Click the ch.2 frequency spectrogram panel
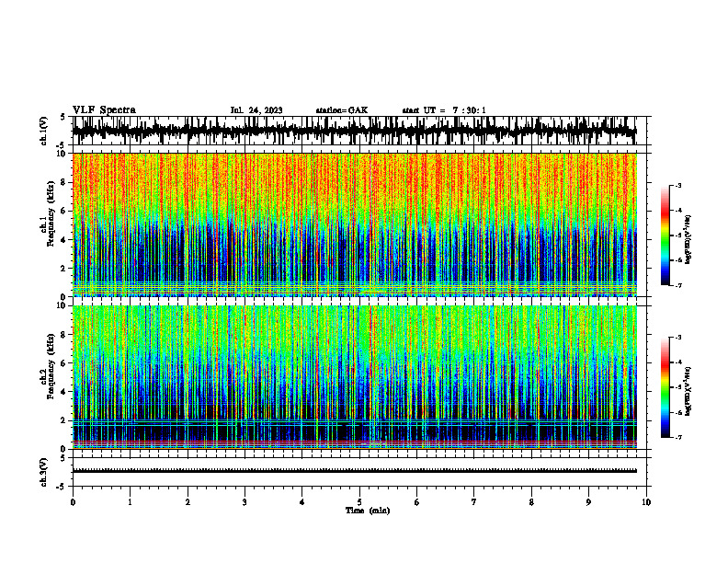Image resolution: width=728 pixels, height=563 pixels. (x=359, y=377)
